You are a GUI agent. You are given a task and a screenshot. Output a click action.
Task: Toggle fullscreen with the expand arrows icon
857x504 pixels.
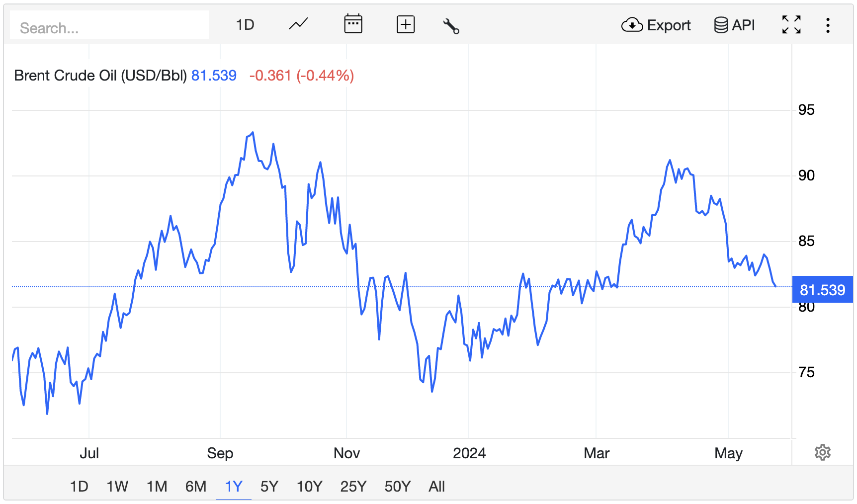coord(791,24)
